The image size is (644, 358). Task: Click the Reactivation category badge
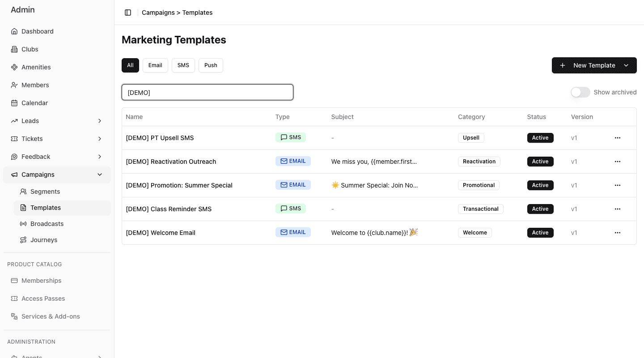pos(479,162)
